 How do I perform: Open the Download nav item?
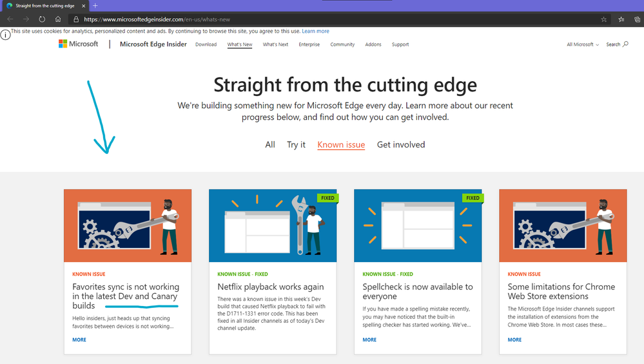(206, 44)
